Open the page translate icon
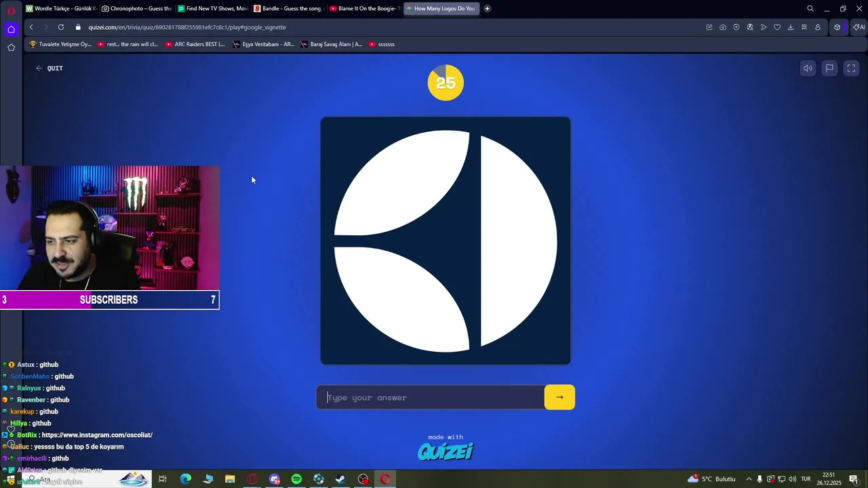The height and width of the screenshot is (488, 868). (750, 27)
